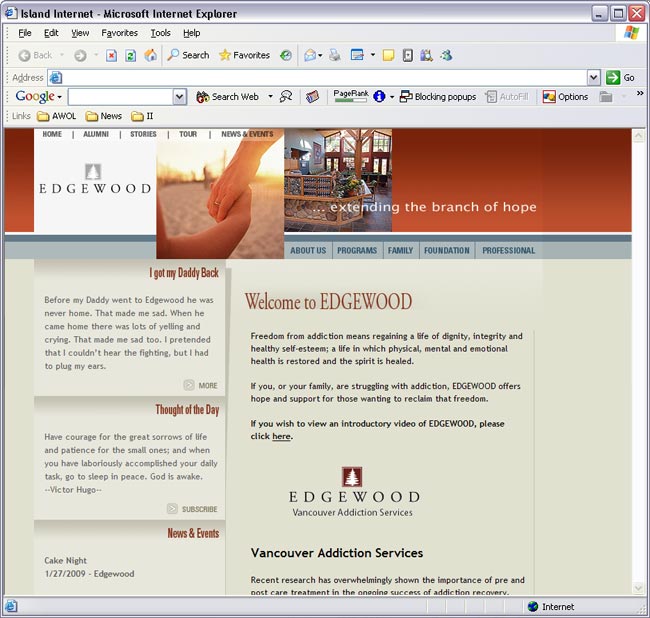Click the blue Page Info icon
Screen dimensions: 650x618
pos(379,97)
